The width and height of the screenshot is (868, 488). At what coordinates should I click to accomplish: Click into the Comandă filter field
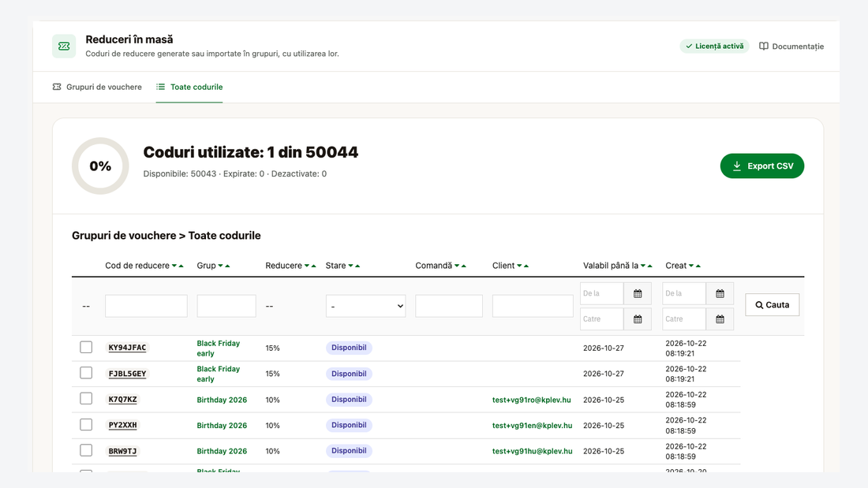(449, 306)
